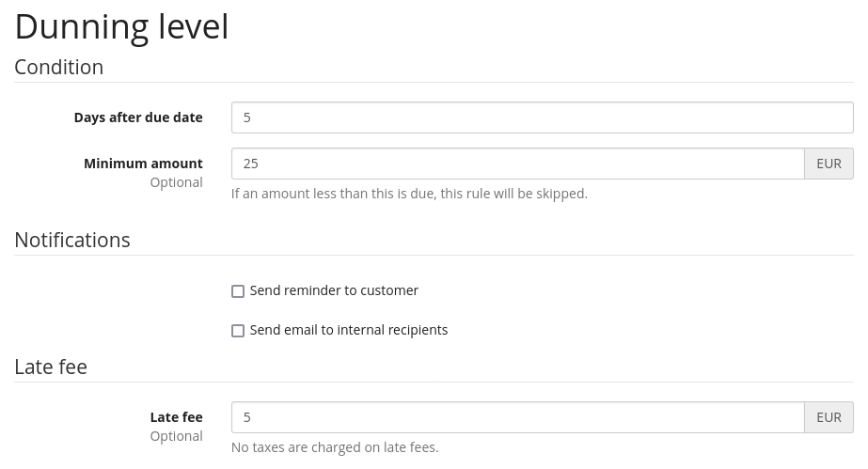868x469 pixels.
Task: Click the EUR addon beside Late fee field
Action: (829, 417)
